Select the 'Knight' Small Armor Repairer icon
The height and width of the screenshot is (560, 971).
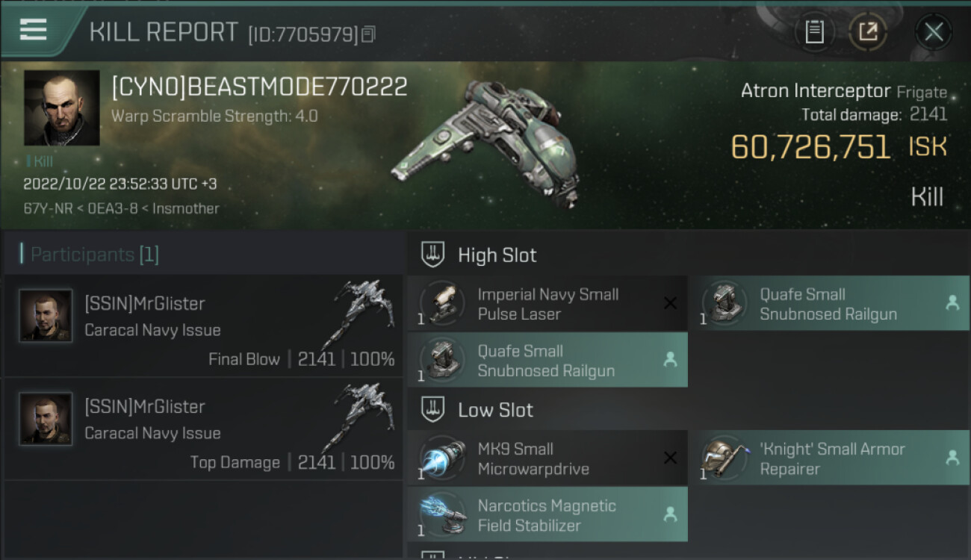[724, 458]
